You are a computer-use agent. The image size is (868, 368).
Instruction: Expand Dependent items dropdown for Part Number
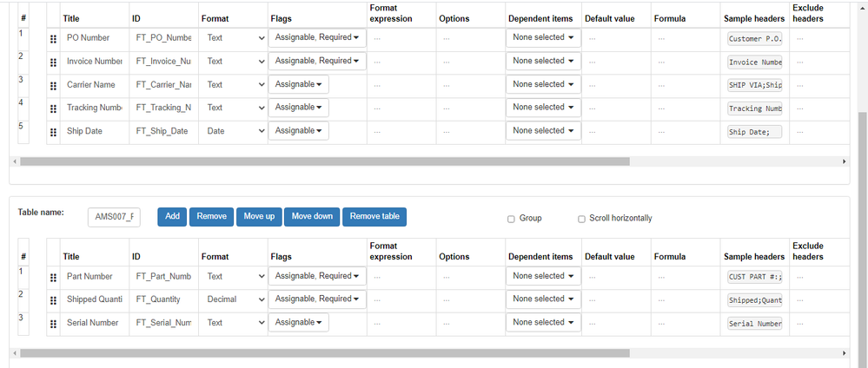coord(543,276)
